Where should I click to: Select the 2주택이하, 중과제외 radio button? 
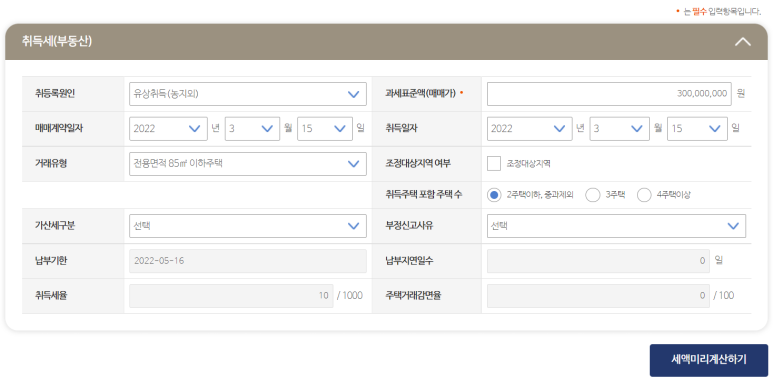[494, 195]
